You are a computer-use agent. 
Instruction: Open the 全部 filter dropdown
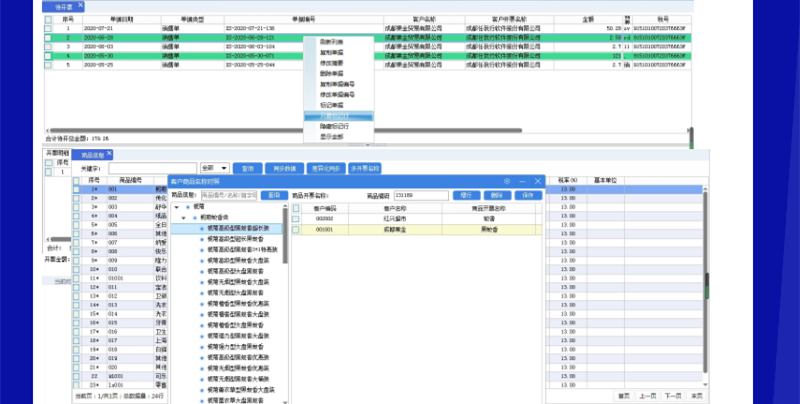point(215,168)
